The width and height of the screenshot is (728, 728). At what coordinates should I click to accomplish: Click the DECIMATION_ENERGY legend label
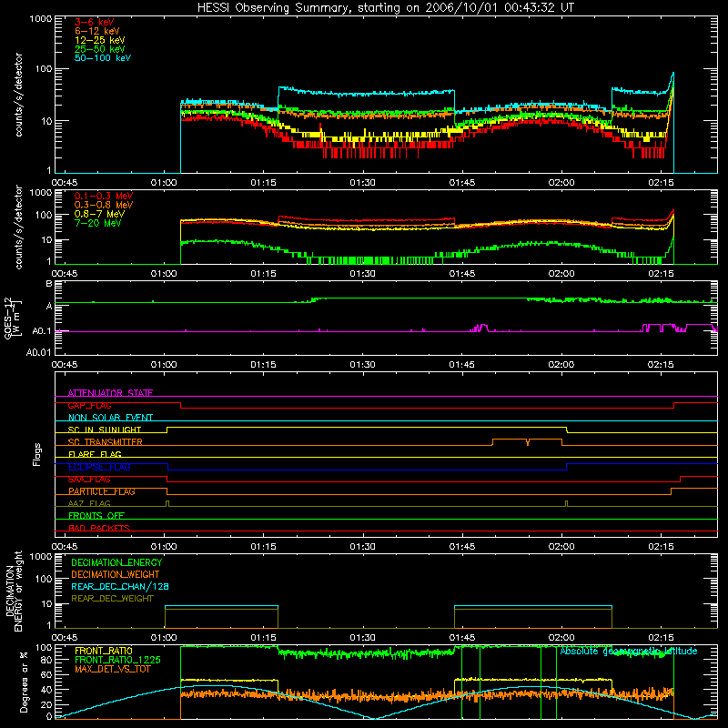pyautogui.click(x=116, y=562)
